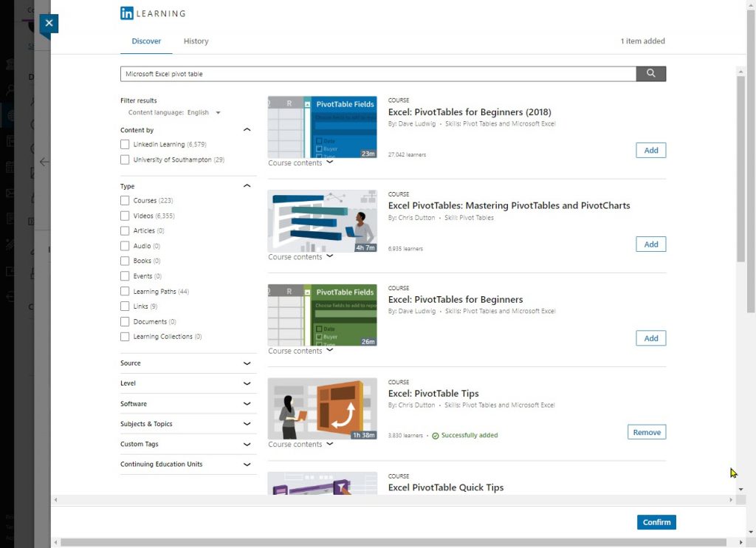Image resolution: width=756 pixels, height=548 pixels.
Task: Check the Videos filter checkbox
Action: pyautogui.click(x=125, y=215)
